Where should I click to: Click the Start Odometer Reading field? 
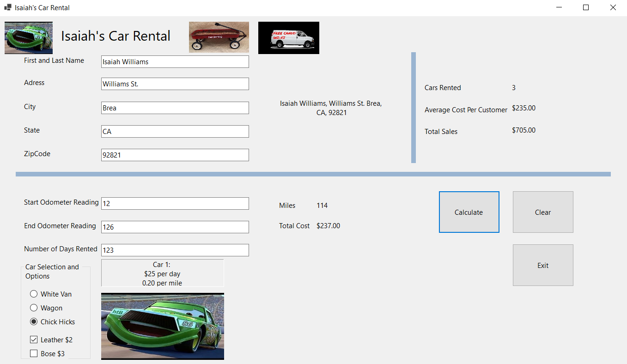(175, 203)
